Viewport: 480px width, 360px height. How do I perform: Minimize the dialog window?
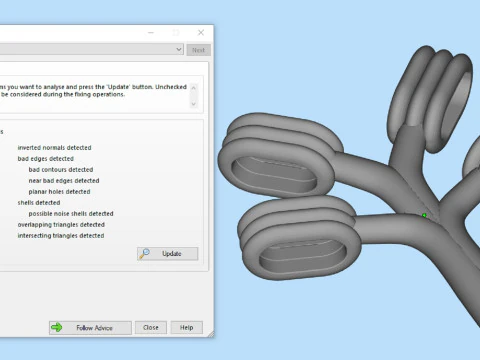coord(151,32)
